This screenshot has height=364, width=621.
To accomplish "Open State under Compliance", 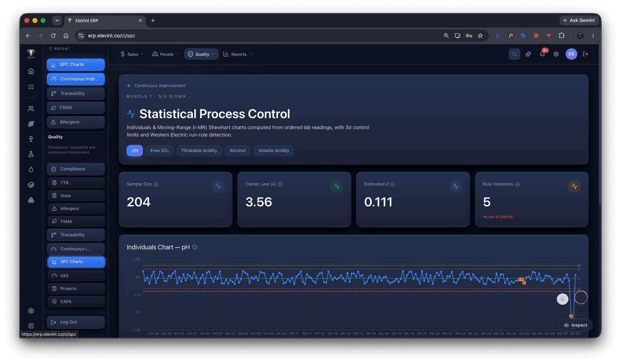I will pyautogui.click(x=76, y=196).
